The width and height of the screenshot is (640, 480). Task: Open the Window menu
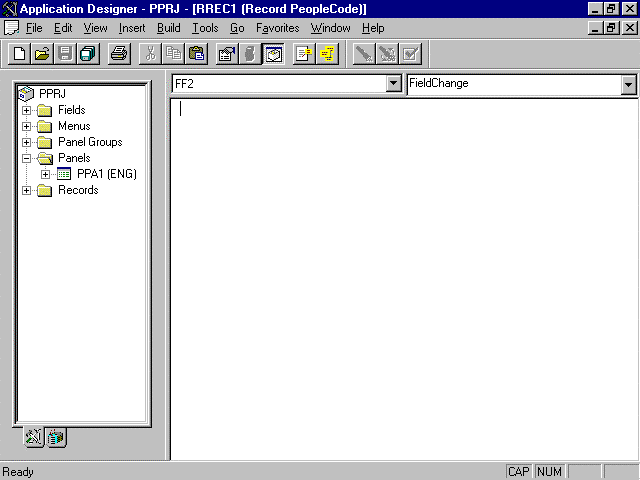pyautogui.click(x=331, y=28)
